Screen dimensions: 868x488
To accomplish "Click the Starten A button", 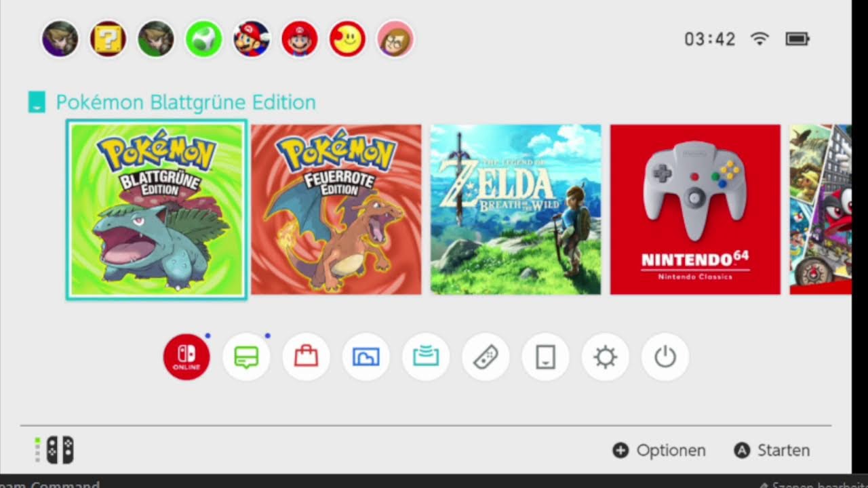I will pos(772,450).
